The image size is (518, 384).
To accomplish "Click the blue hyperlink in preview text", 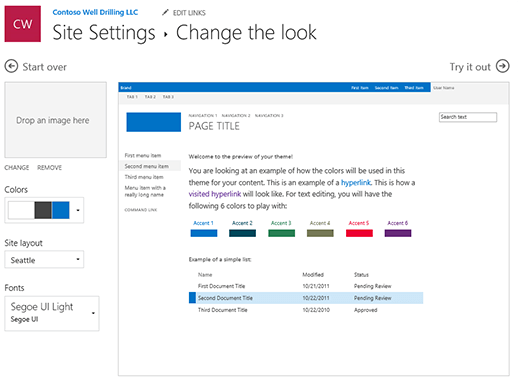I will tap(356, 183).
